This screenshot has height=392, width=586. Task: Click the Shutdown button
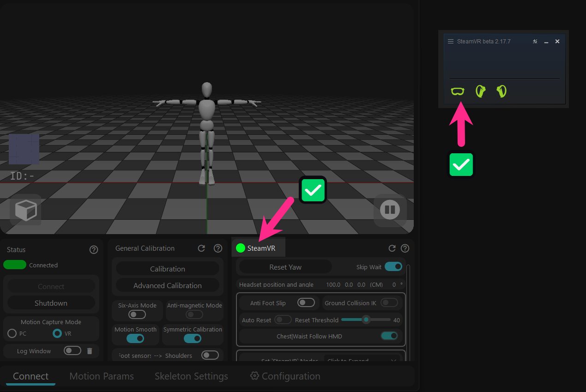[x=51, y=303]
